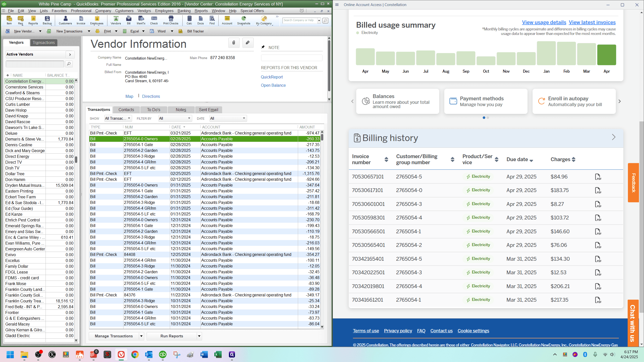Open the Enroll in autopay card
Image resolution: width=644 pixels, height=362 pixels.
(x=574, y=101)
